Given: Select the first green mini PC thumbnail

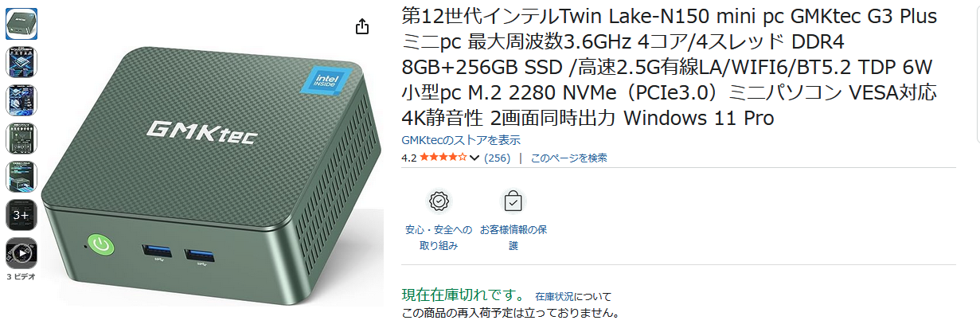Looking at the screenshot, I should coord(21,23).
